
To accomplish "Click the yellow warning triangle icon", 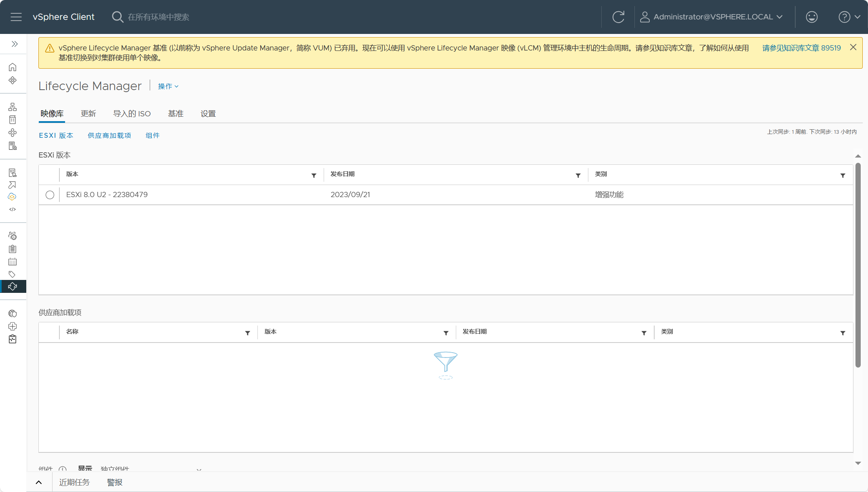I will [50, 48].
